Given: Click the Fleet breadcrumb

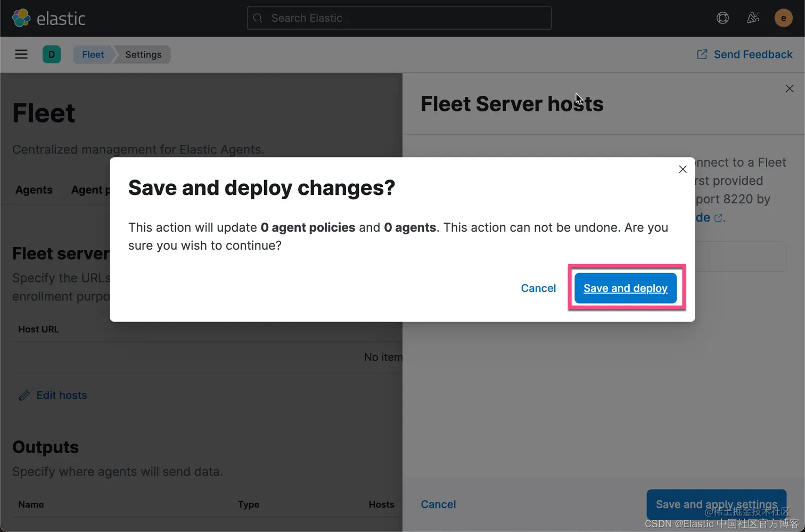Looking at the screenshot, I should (93, 54).
